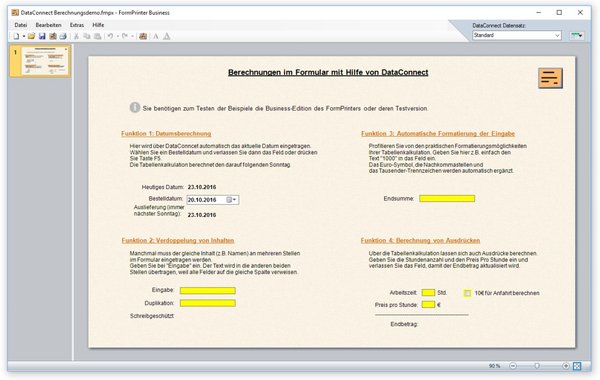The image size is (600, 380).
Task: Close the FormPrinter Business window
Action: 580,13
